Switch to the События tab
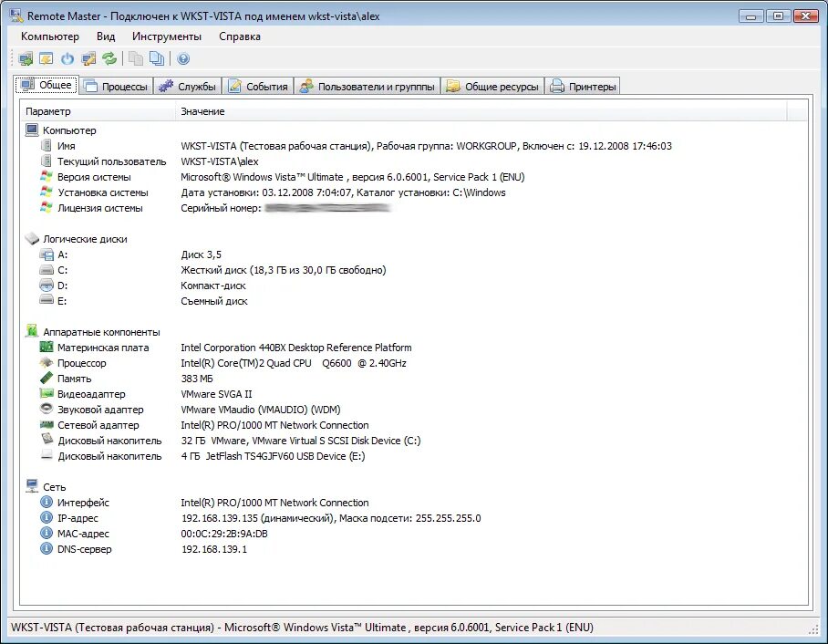The image size is (828, 644). click(258, 86)
